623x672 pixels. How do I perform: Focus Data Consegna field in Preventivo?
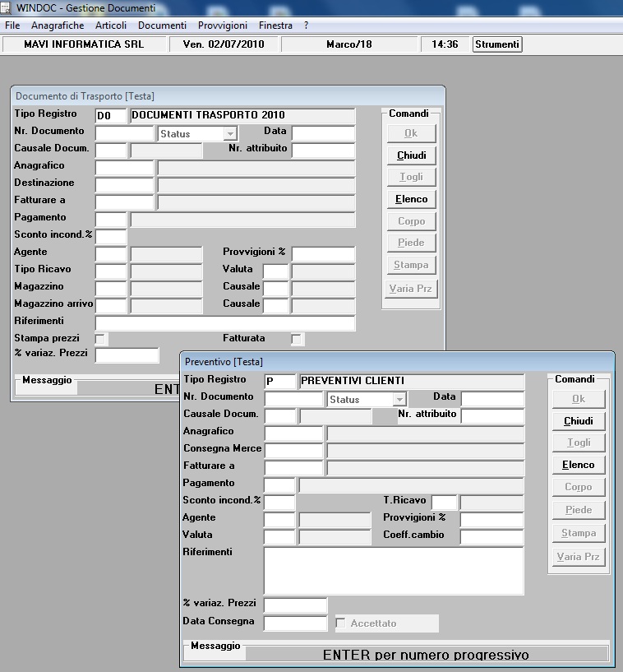point(295,623)
